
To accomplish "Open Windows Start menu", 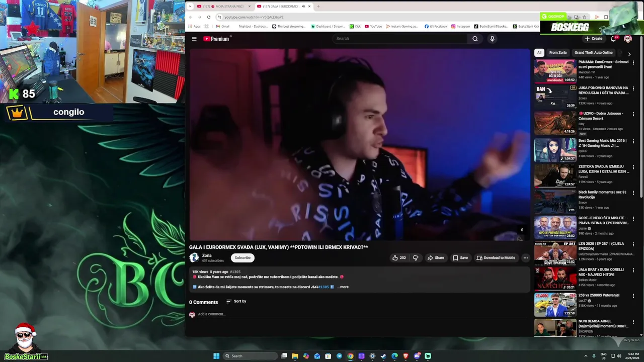I will (216, 356).
